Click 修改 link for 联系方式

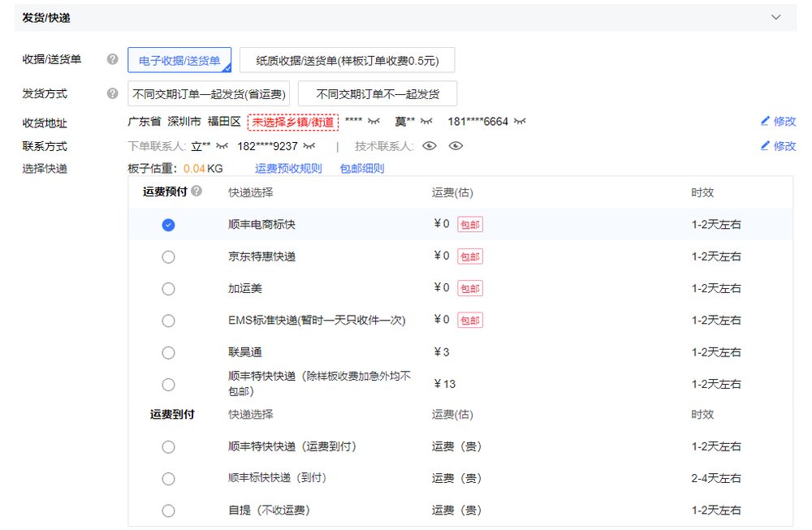coord(778,146)
